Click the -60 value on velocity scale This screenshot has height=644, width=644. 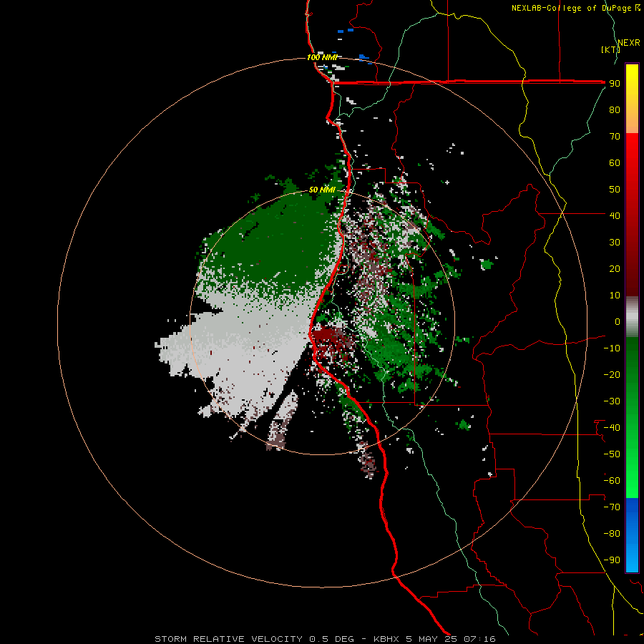coord(612,481)
